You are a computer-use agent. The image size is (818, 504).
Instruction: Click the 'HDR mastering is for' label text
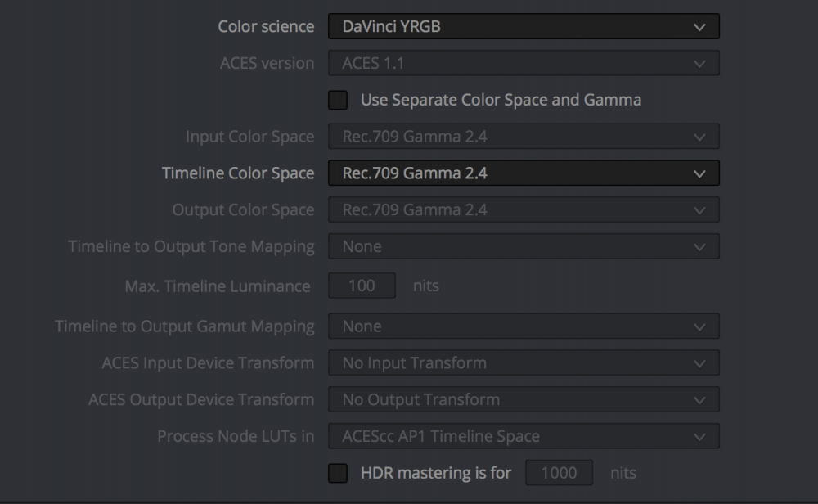tap(436, 473)
